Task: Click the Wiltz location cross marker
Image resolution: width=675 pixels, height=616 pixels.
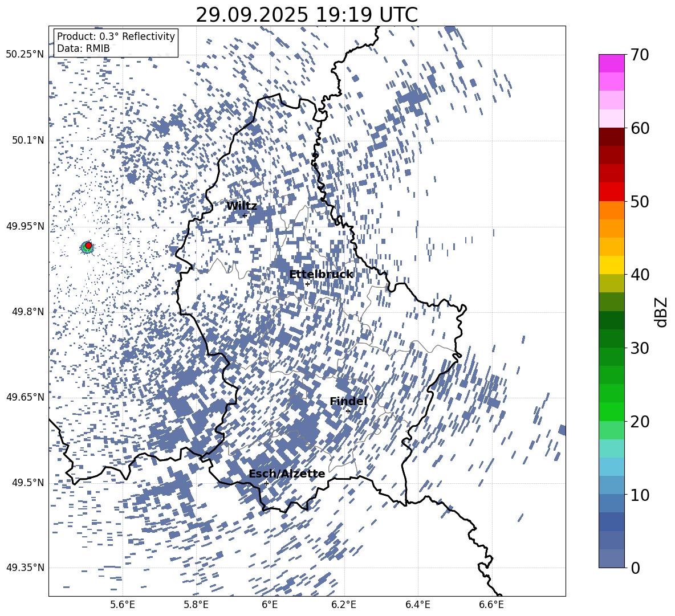Action: [245, 215]
